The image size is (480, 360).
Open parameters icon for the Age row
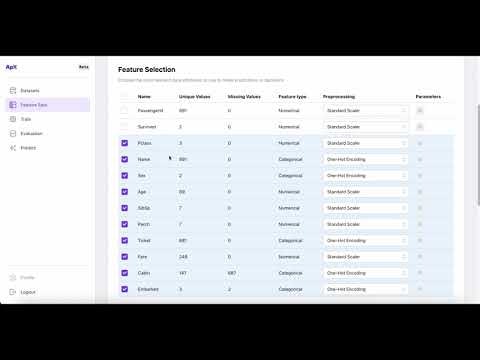(x=420, y=192)
